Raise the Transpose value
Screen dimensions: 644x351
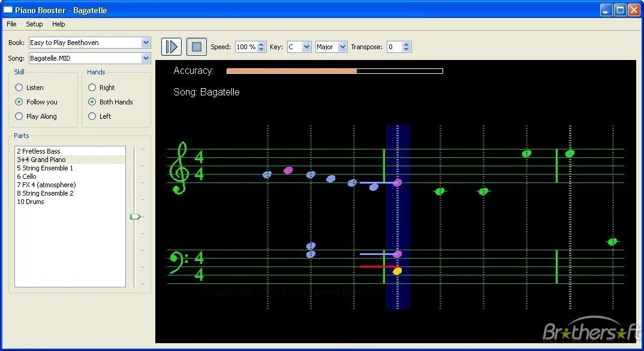coord(407,43)
